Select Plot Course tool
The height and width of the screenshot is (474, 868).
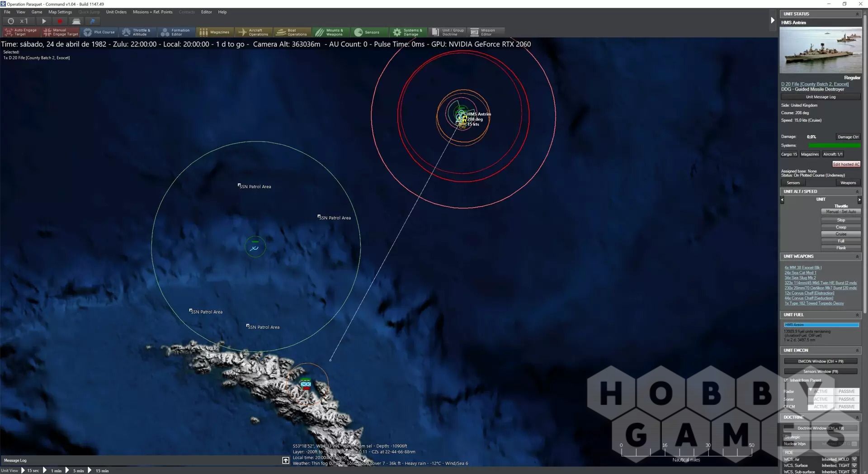[x=99, y=32]
